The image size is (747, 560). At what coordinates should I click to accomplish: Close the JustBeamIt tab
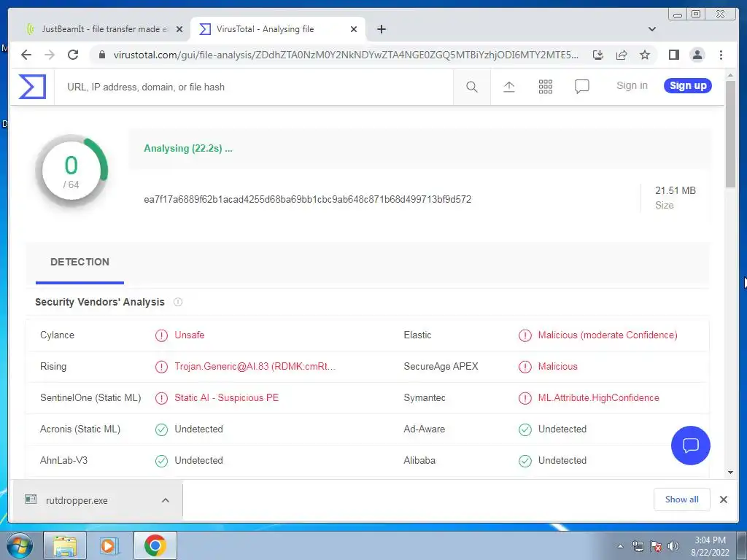(179, 29)
